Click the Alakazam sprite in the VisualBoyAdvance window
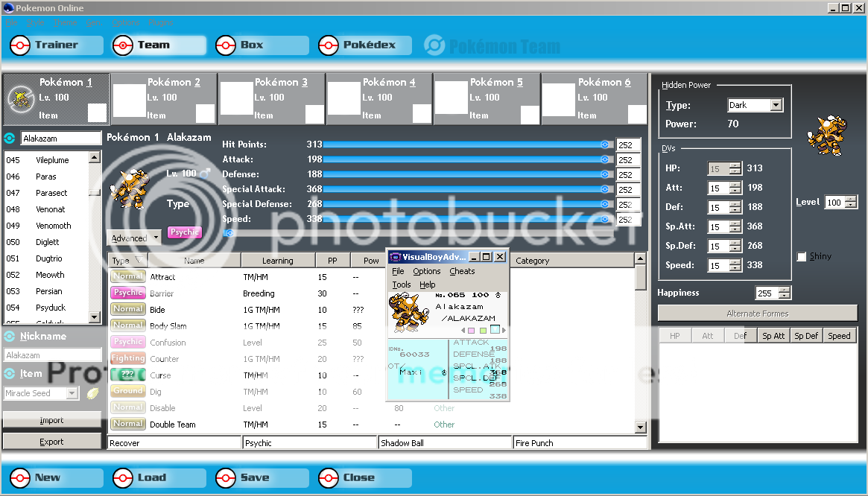868x496 pixels. pyautogui.click(x=409, y=313)
